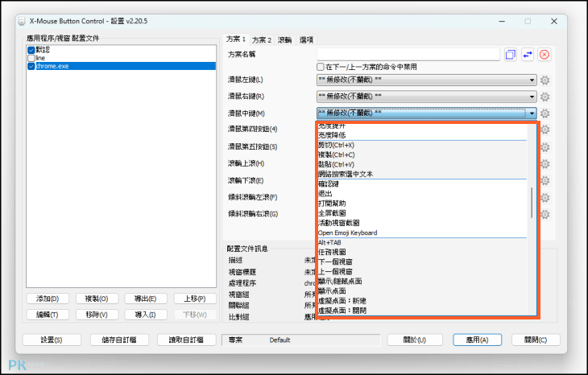Open the 選項 tab
Screen dimensions: 588x375
pos(306,39)
